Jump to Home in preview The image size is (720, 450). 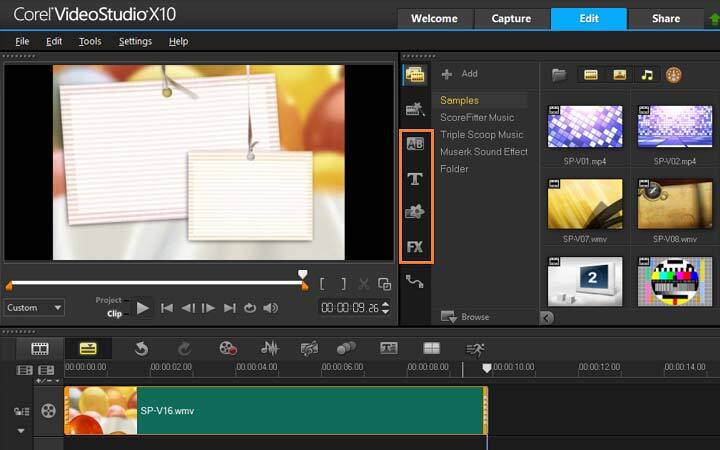coord(167,308)
